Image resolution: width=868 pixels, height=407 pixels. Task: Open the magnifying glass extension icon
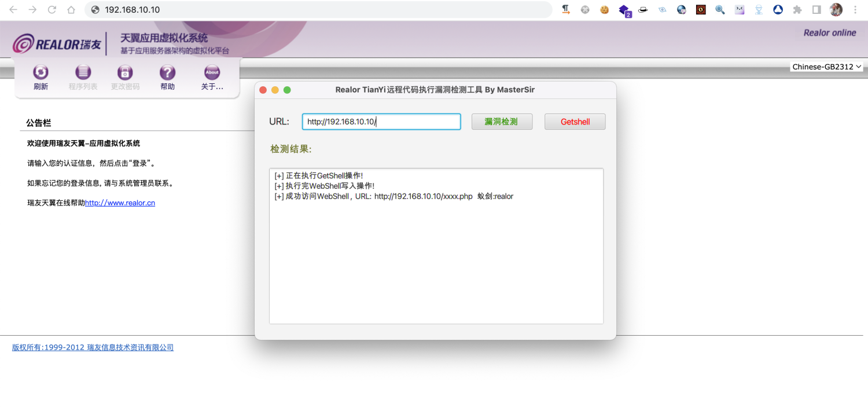pos(720,9)
